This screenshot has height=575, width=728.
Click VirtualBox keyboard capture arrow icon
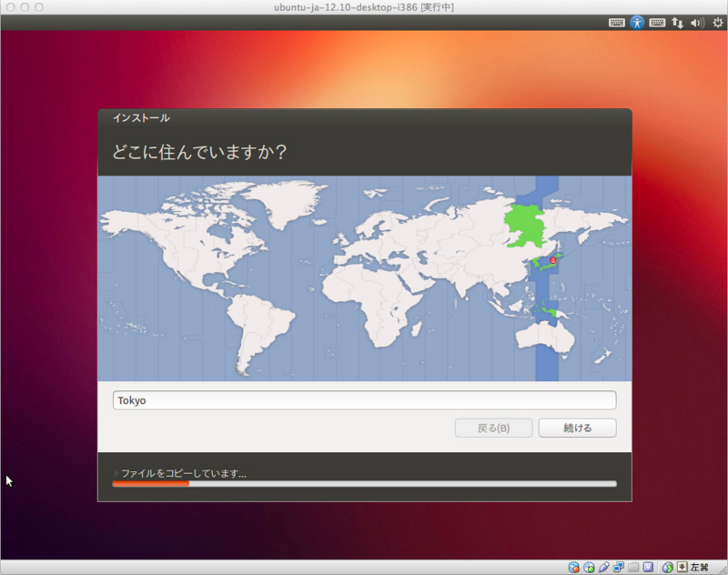point(682,567)
